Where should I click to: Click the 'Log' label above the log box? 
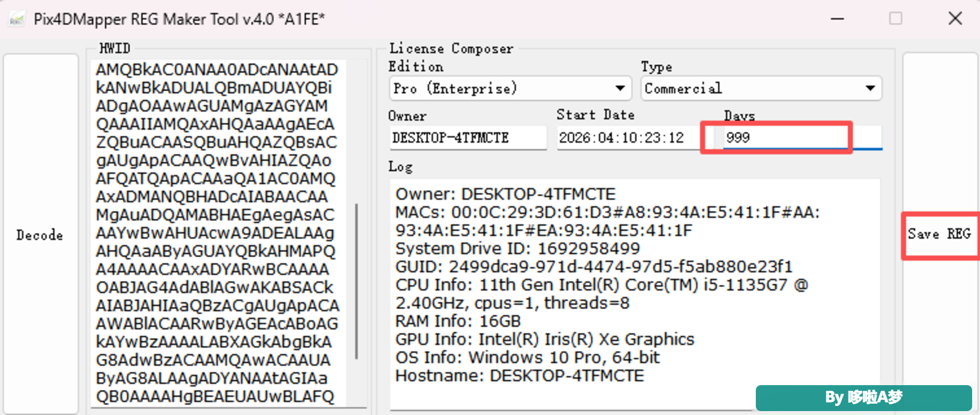click(400, 167)
